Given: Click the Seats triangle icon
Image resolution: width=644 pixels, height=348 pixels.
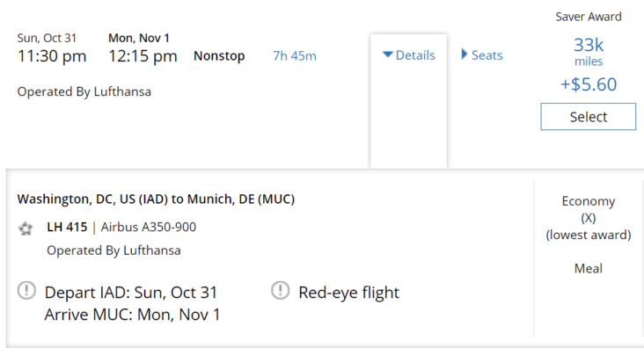Looking at the screenshot, I should 465,54.
